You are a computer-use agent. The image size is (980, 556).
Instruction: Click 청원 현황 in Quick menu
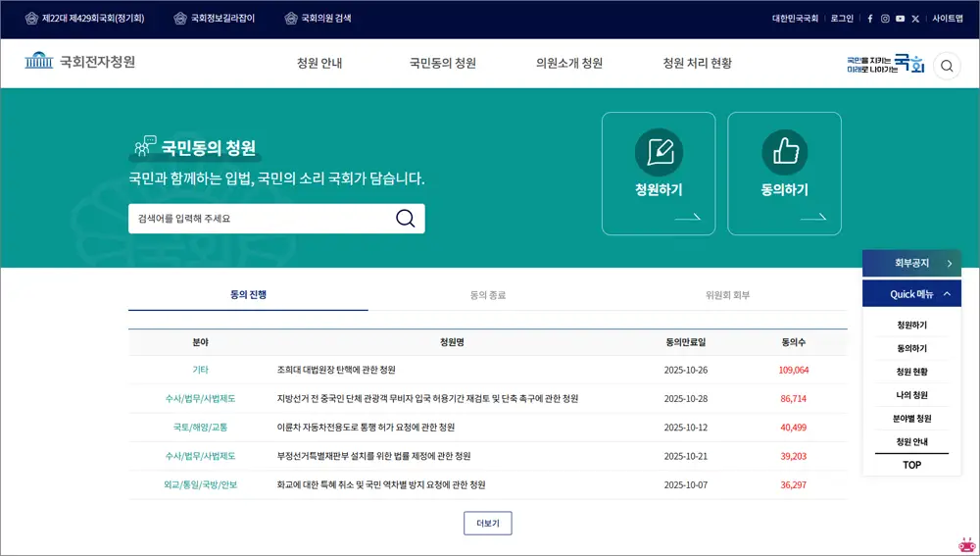911,372
